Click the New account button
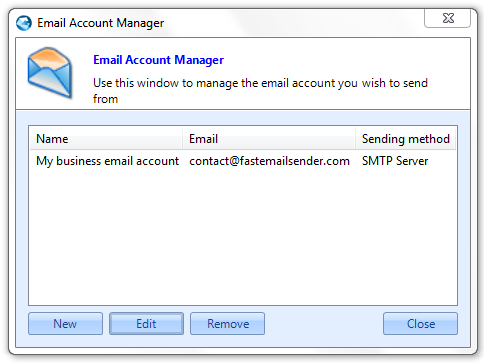This screenshot has width=484, height=364. [65, 323]
